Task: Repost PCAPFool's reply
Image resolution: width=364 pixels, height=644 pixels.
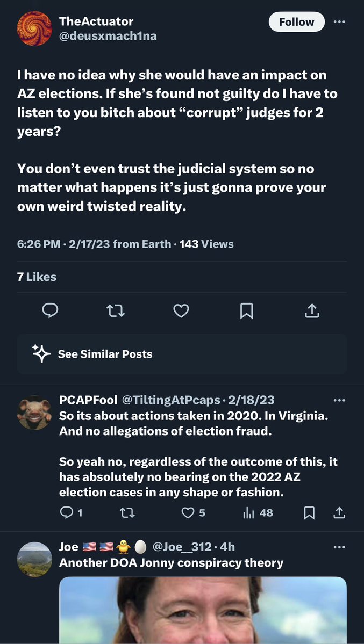Action: 127,513
